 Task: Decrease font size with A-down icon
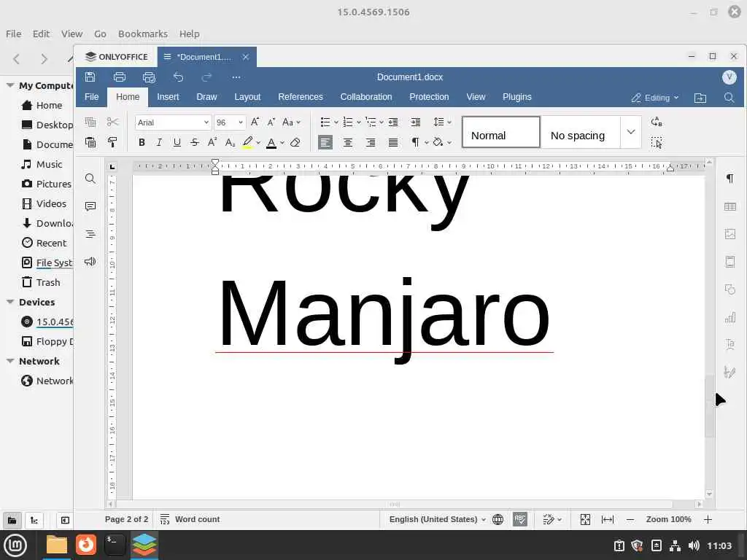(271, 122)
